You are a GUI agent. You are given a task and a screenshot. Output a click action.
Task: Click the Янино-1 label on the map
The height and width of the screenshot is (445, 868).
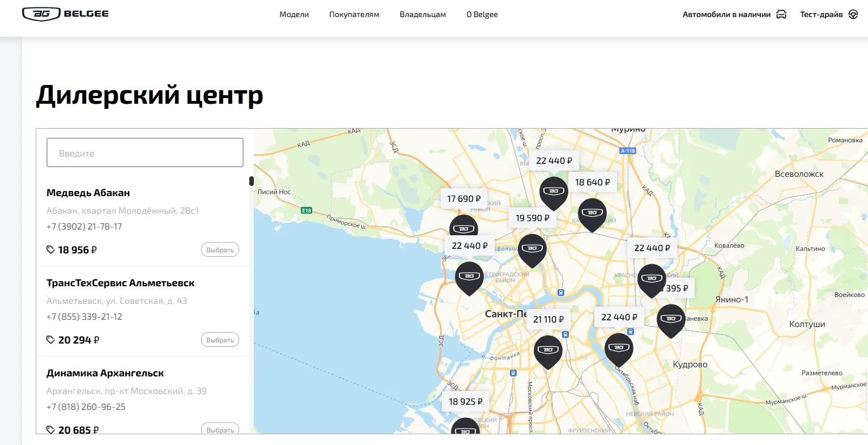point(732,299)
